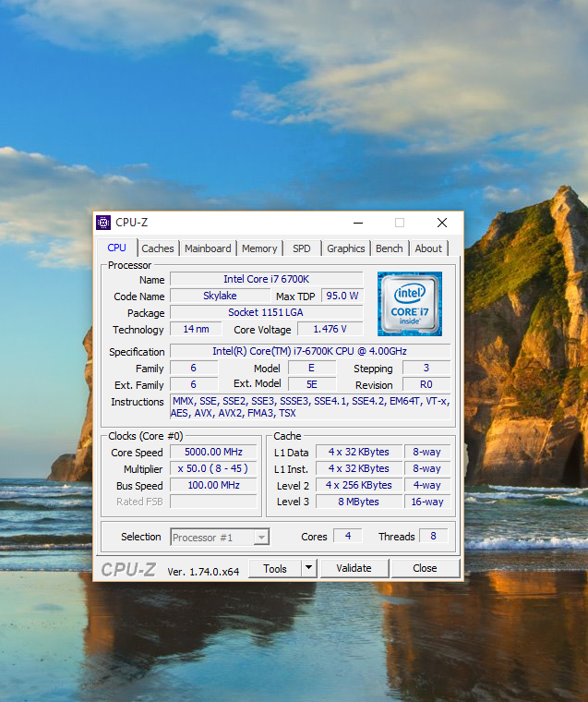This screenshot has width=588, height=702.
Task: Click the Tools button
Action: (275, 569)
